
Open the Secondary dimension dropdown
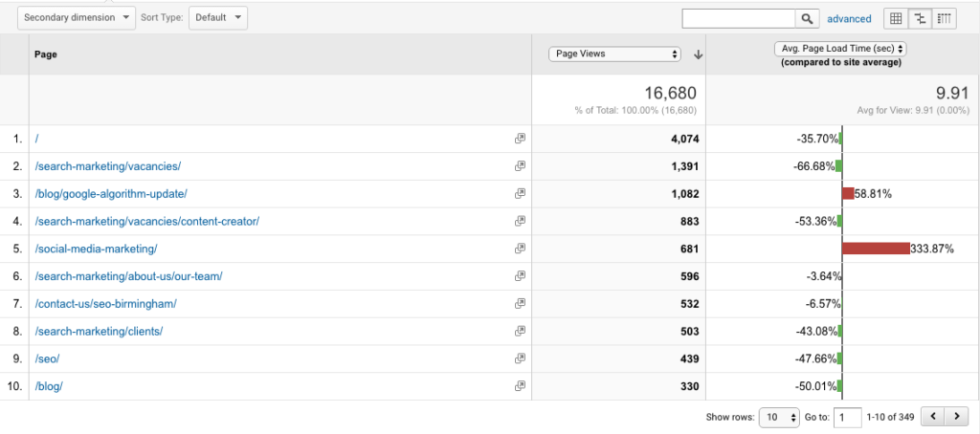click(77, 17)
